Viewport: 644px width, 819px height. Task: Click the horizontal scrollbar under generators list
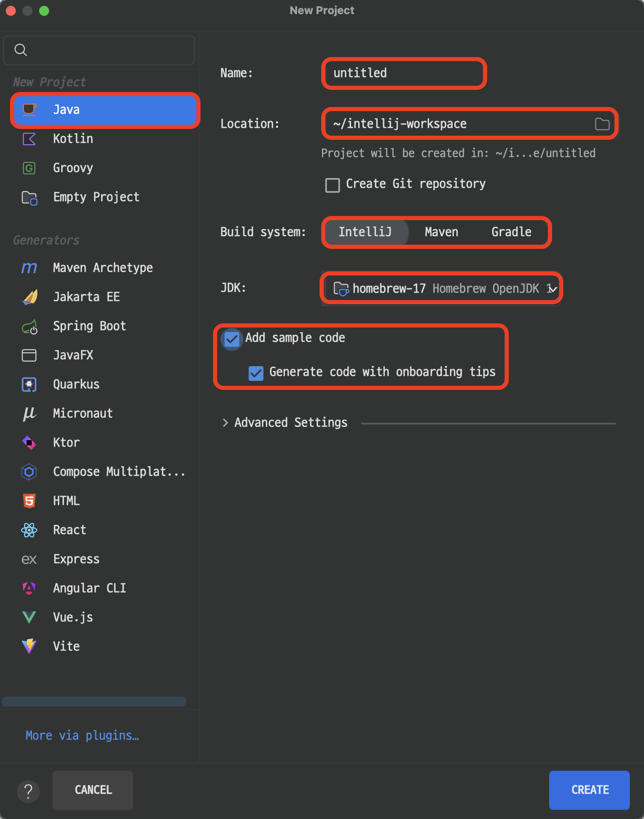point(94,701)
